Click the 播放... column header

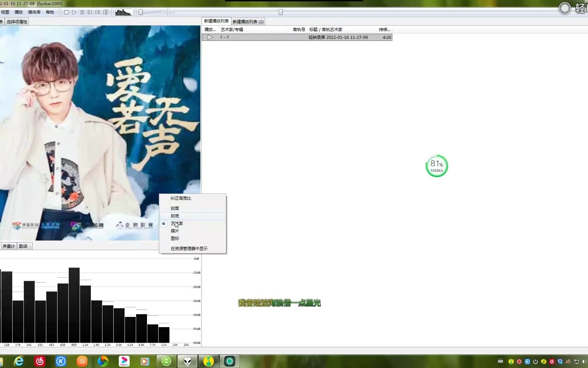pos(210,30)
